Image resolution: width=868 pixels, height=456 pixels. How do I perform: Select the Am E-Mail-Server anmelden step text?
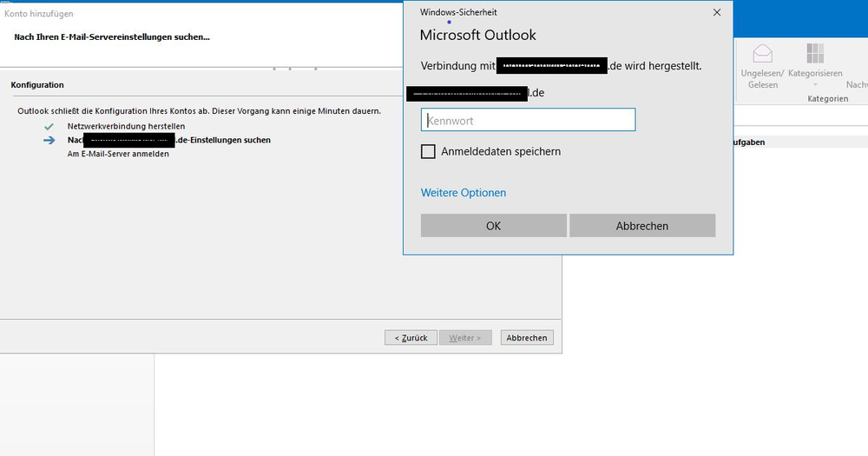click(x=118, y=154)
